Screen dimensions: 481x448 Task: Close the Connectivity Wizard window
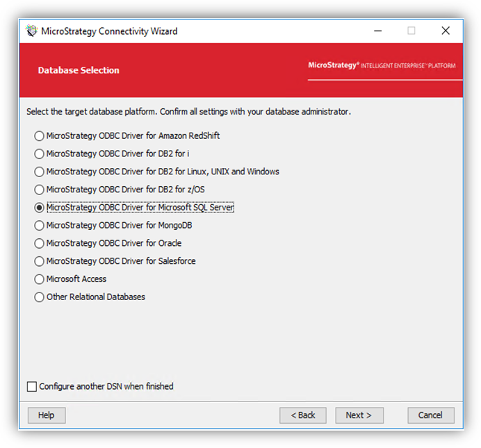pos(446,31)
